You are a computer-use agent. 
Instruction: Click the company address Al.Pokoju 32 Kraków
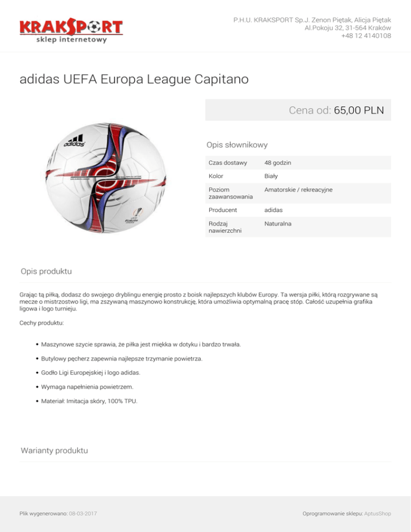click(347, 28)
